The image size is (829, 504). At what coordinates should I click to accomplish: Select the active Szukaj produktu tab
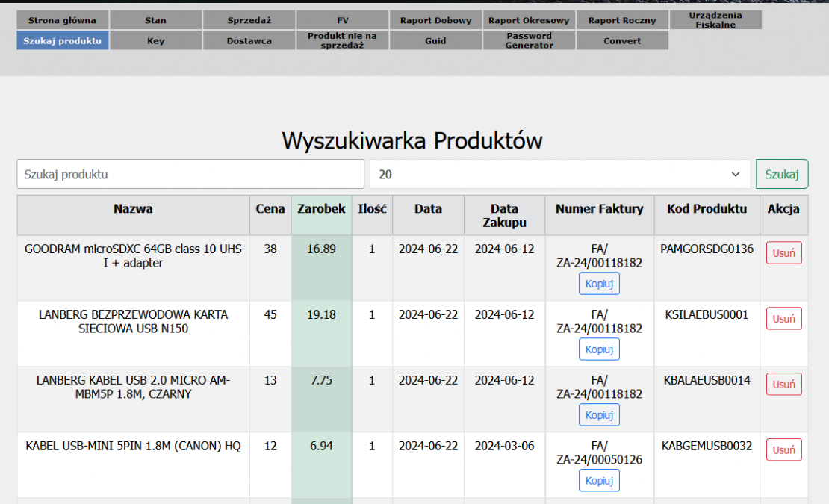[x=63, y=40]
